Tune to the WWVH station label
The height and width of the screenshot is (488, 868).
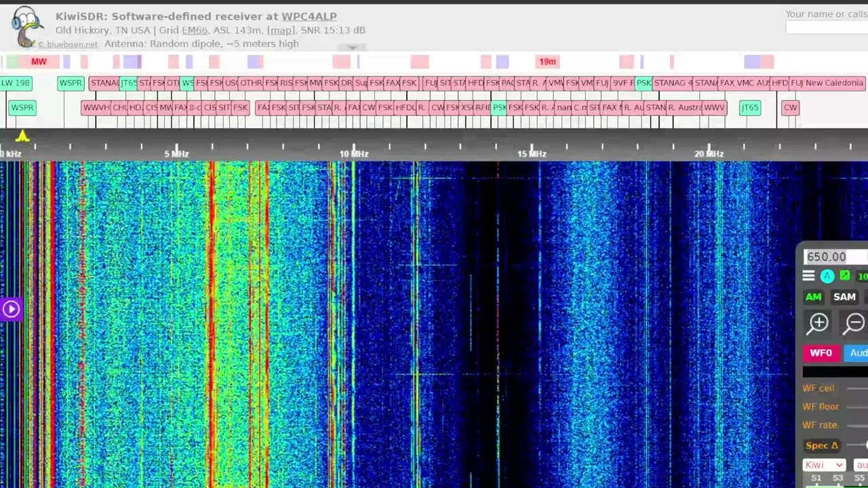(96, 108)
